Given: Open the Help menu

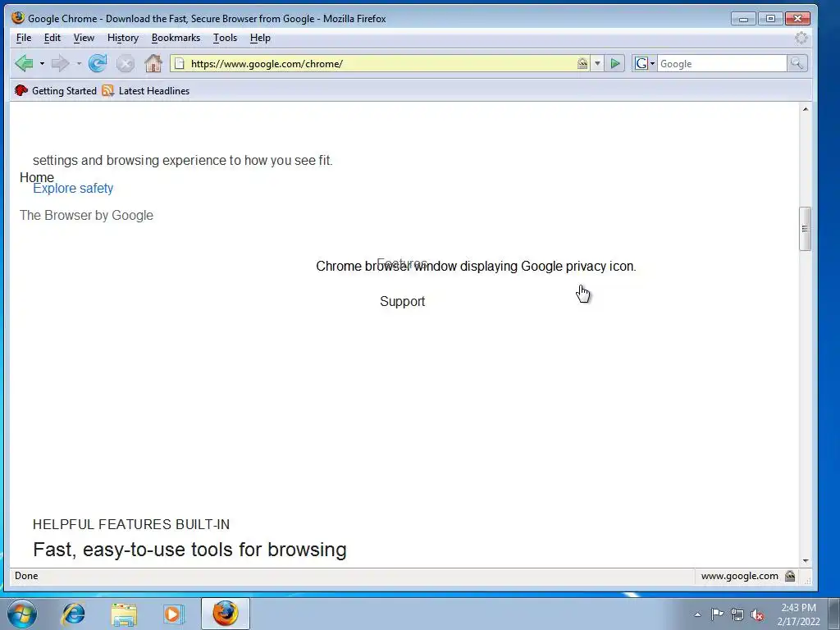Looking at the screenshot, I should 260,38.
